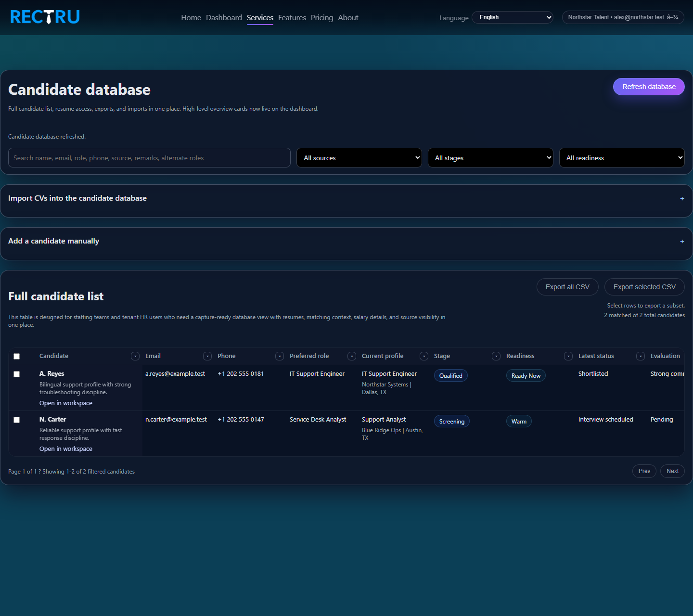Check the row checkbox for A. Reyes
Viewport: 693px width, 616px height.
click(16, 374)
